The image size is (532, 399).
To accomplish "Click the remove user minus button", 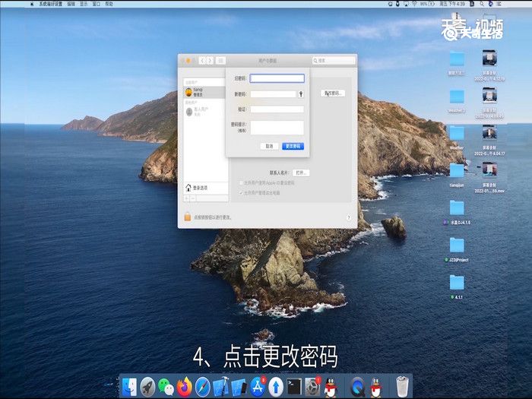I will (193, 198).
